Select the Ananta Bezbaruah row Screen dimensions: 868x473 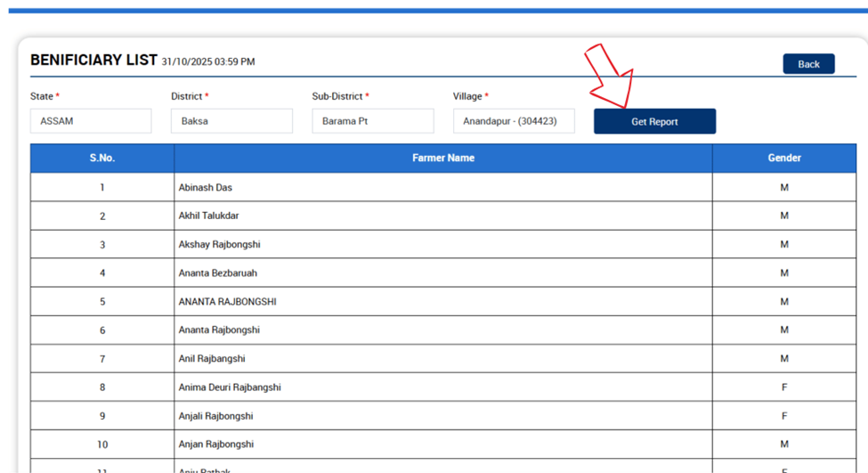pos(217,273)
